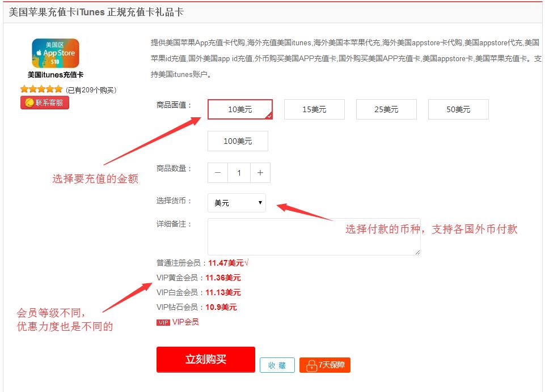
Task: Click the 11.13美元 platinum VIP price
Action: (x=223, y=292)
